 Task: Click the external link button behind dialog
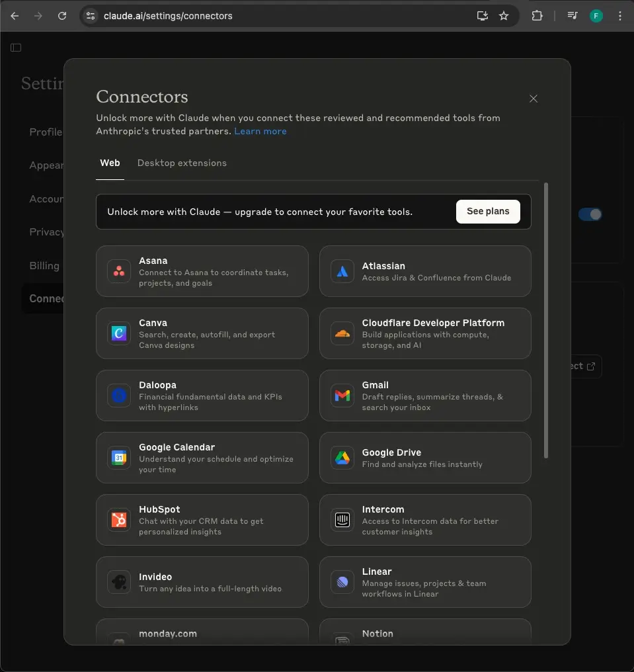coord(586,366)
